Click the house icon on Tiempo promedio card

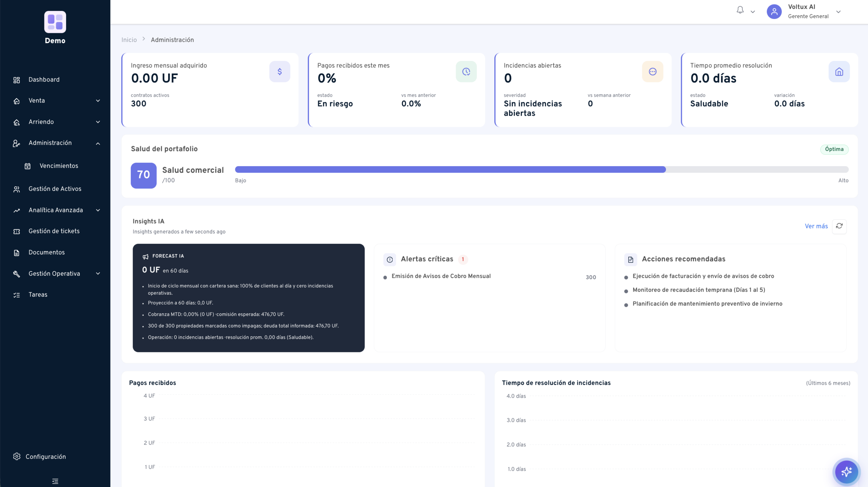(x=839, y=72)
